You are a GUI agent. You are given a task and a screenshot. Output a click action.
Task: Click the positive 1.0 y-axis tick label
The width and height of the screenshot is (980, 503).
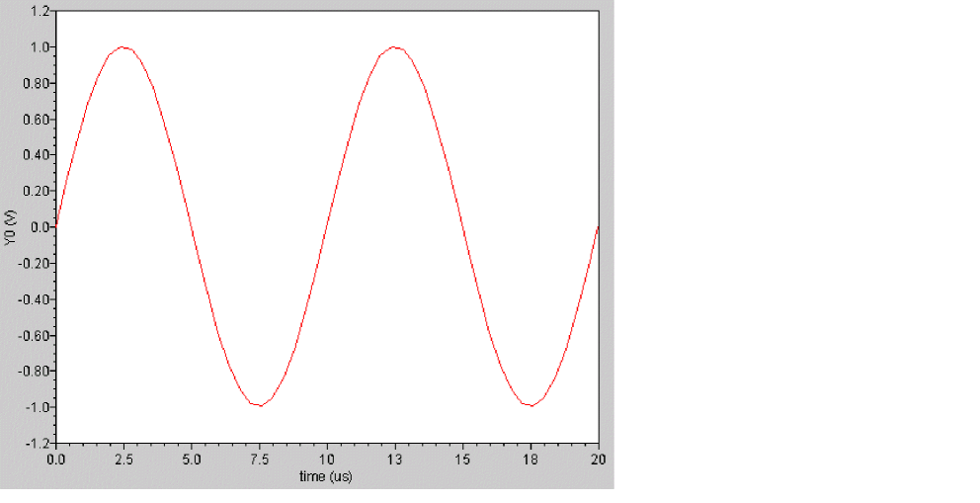click(x=40, y=47)
